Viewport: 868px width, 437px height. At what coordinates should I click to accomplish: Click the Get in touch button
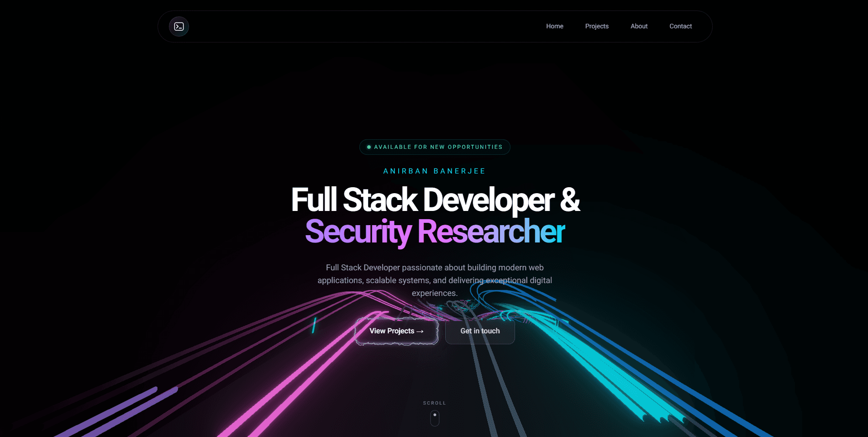click(480, 331)
